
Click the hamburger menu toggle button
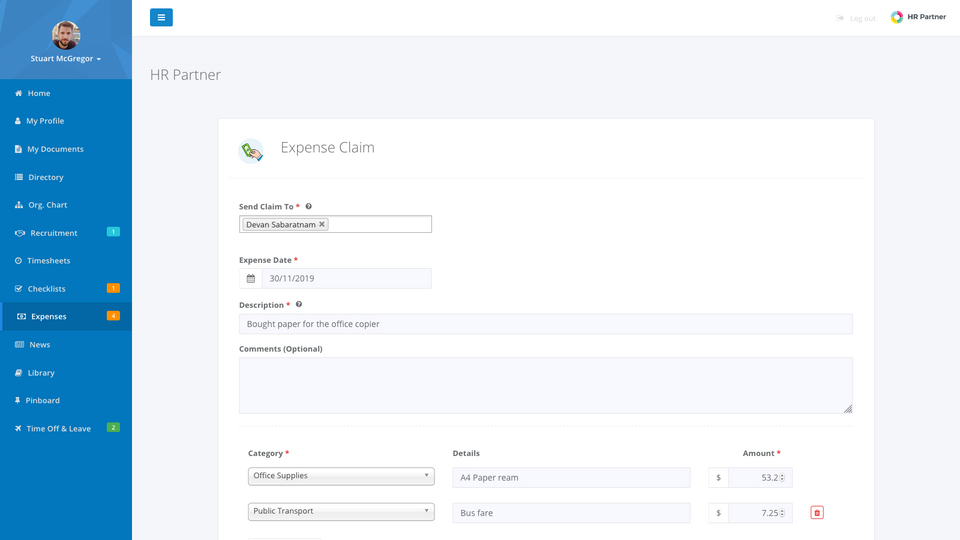coord(161,17)
